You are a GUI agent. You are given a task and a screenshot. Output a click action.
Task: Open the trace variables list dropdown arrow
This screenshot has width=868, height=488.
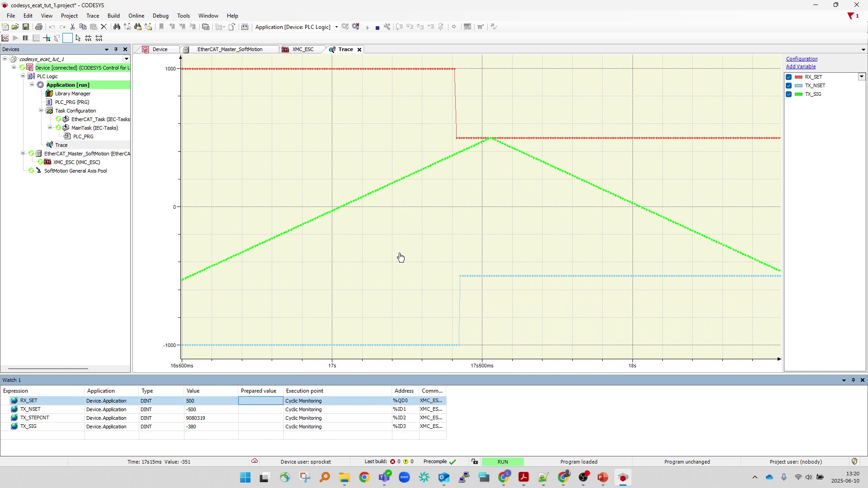click(862, 76)
